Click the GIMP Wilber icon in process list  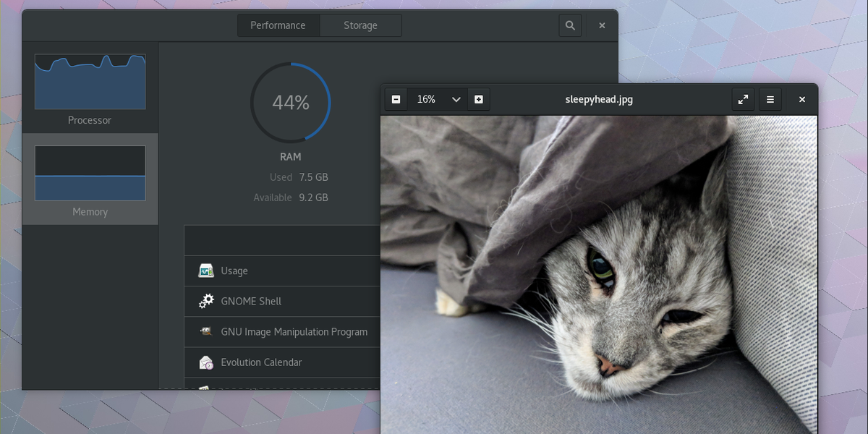click(205, 331)
